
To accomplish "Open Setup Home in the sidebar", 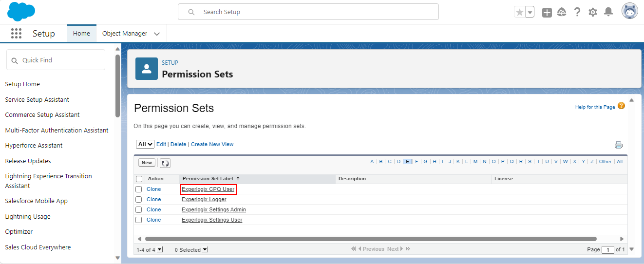I will point(22,84).
